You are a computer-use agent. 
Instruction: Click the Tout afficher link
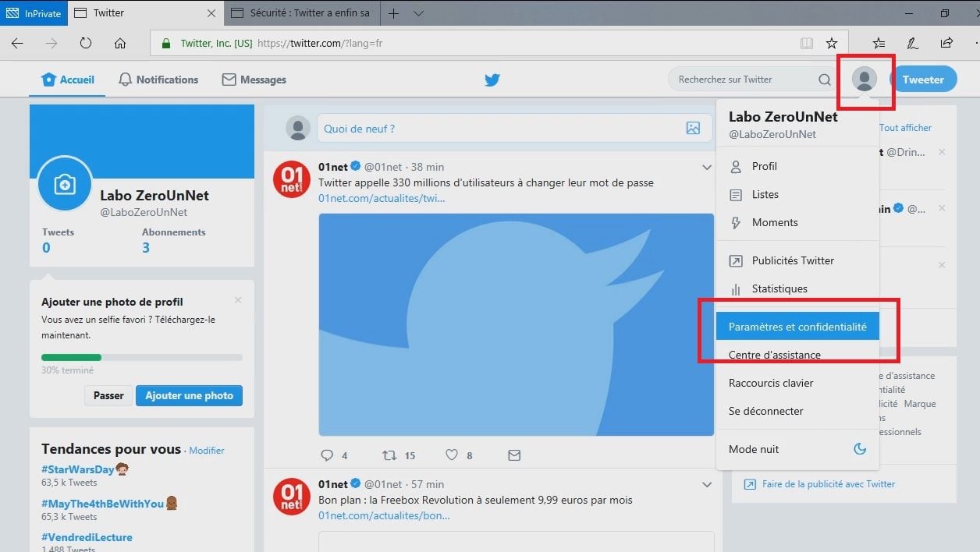905,128
